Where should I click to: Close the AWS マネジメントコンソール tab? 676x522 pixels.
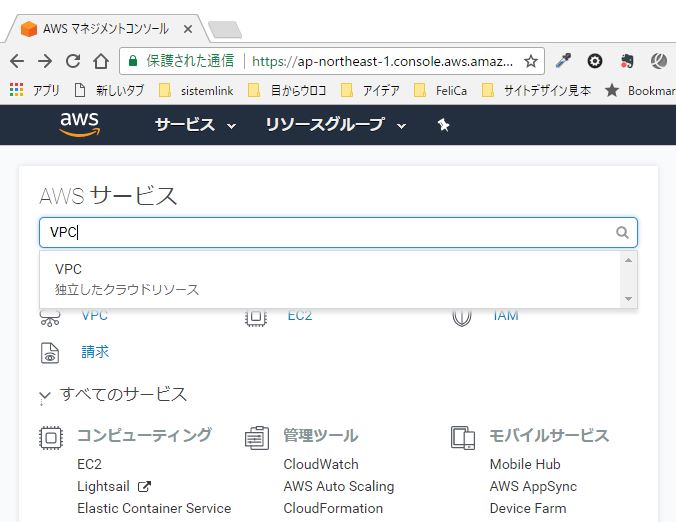coord(188,29)
